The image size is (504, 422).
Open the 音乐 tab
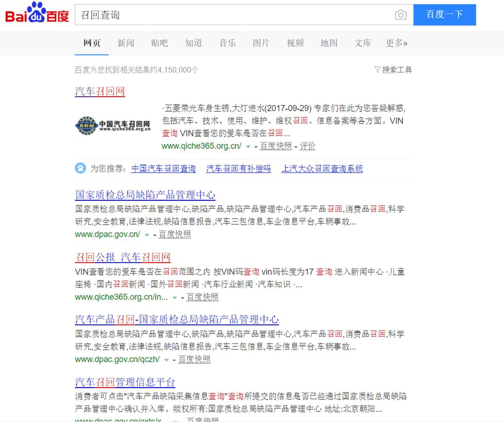pyautogui.click(x=227, y=43)
